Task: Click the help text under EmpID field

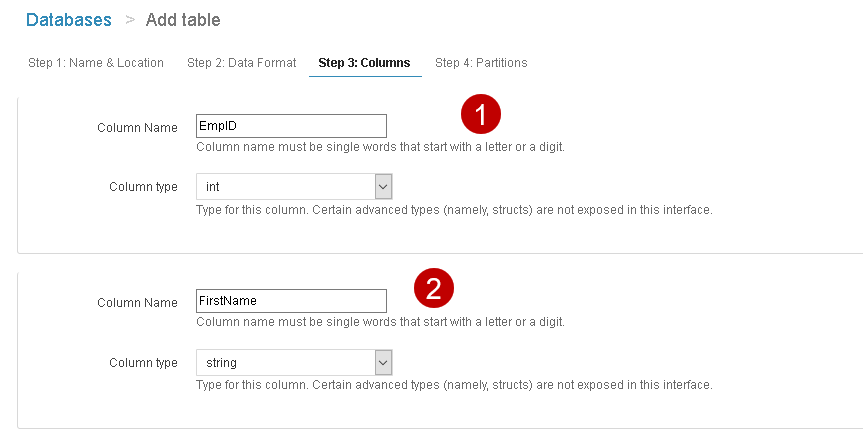Action: [x=380, y=147]
